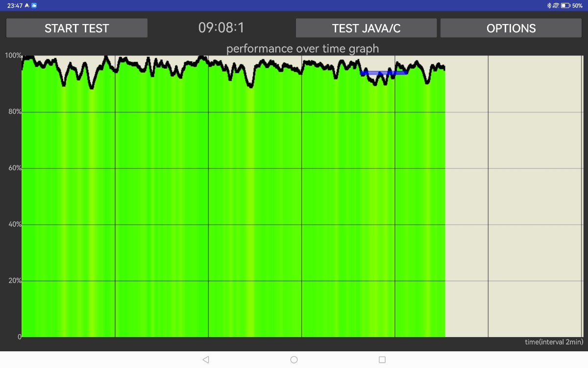
Task: Tap the Bluetooth status icon
Action: point(549,5)
